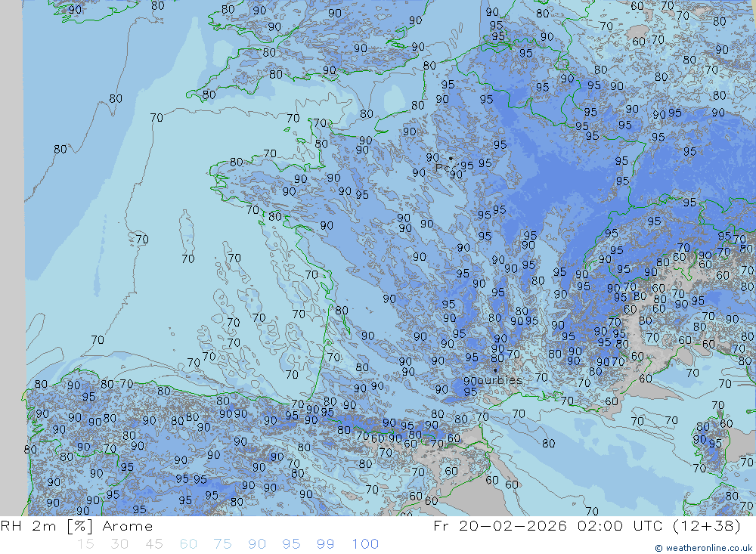This screenshot has width=756, height=554.
Task: Click the legend value 45
Action: point(154,544)
